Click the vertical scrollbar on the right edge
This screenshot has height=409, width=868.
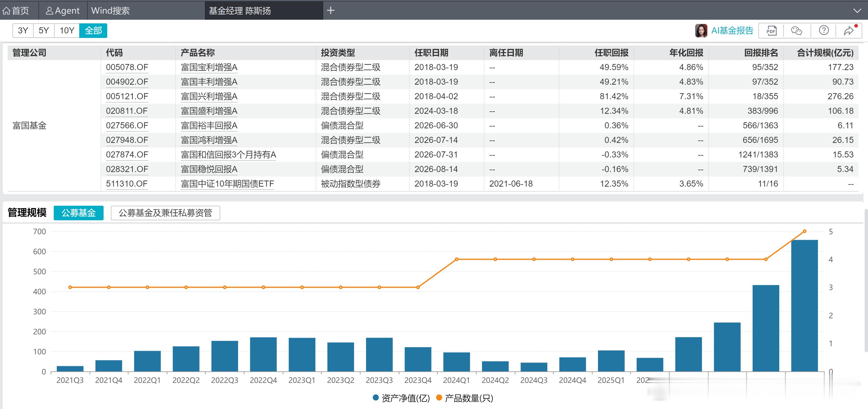(866, 280)
